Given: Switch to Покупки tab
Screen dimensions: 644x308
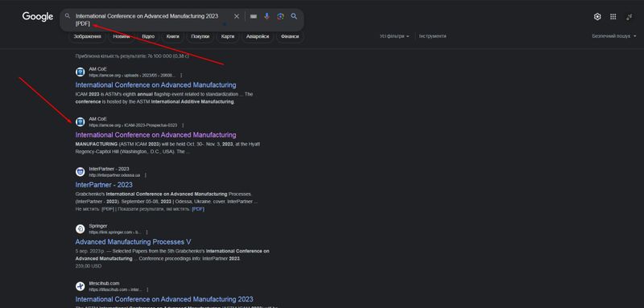Looking at the screenshot, I should (200, 36).
